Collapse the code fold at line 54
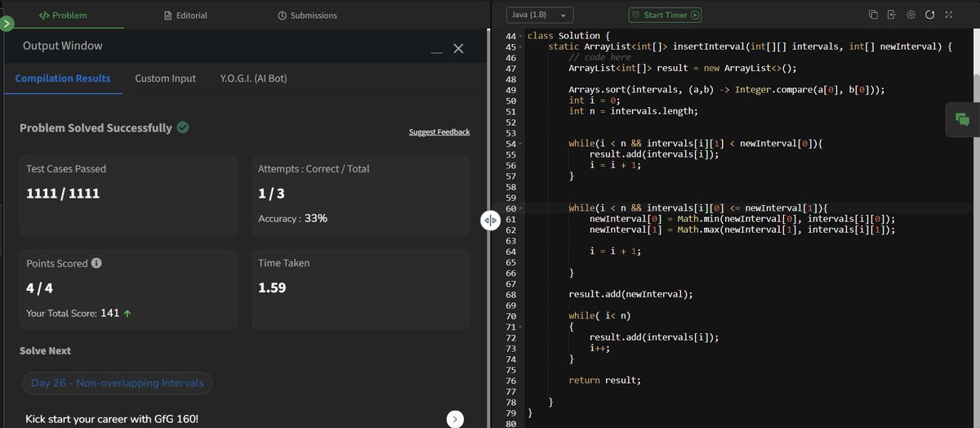980x428 pixels. tap(521, 144)
